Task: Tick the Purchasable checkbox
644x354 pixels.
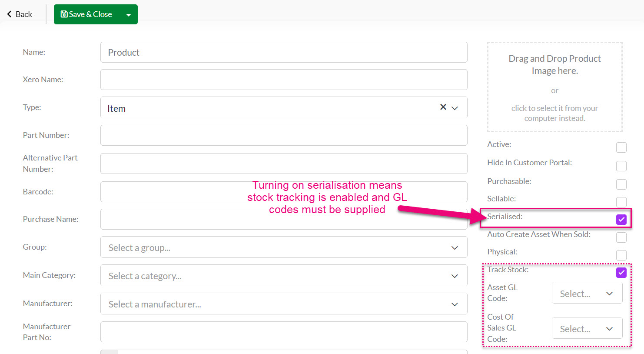Action: (621, 184)
